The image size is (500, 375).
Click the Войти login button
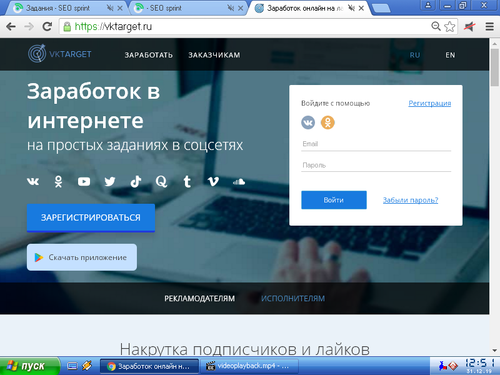[334, 200]
